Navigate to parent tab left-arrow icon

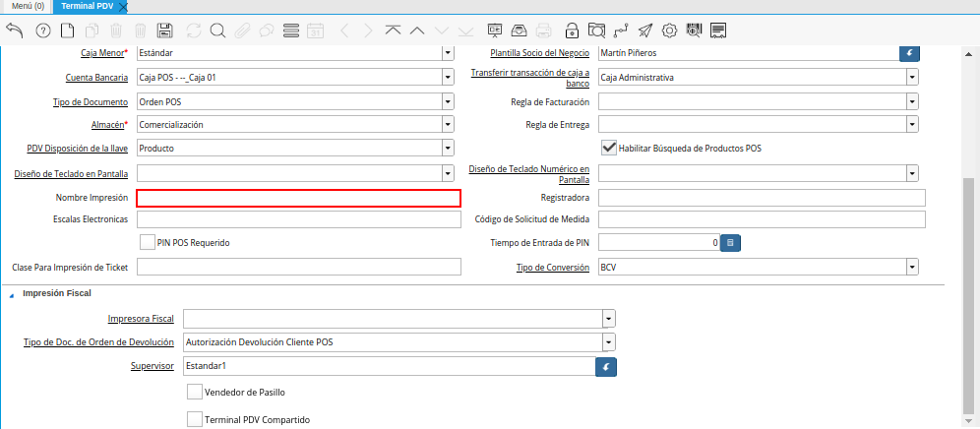click(x=344, y=31)
